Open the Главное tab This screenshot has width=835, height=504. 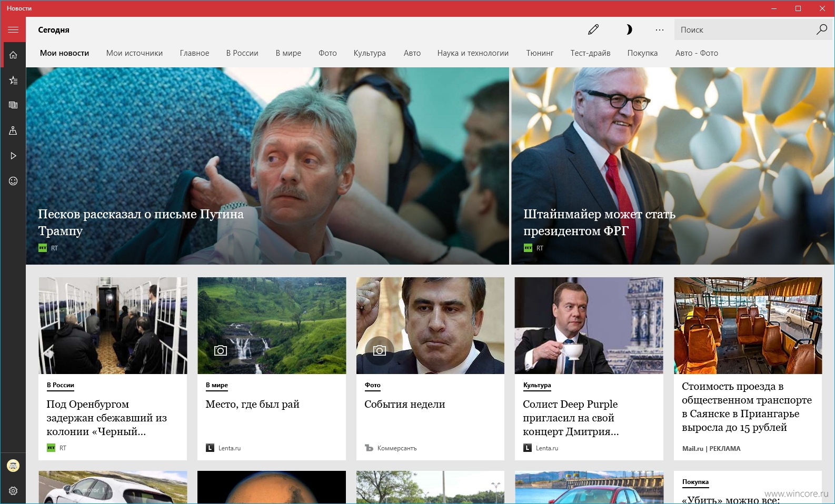[x=195, y=53]
